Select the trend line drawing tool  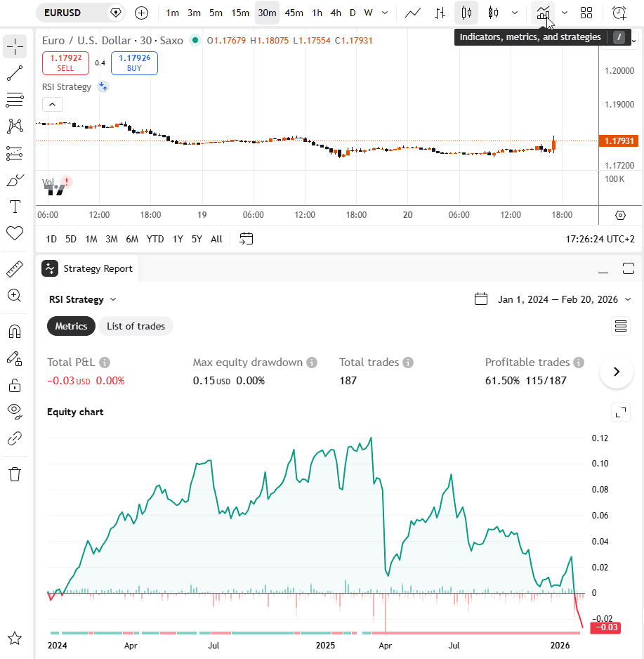tap(15, 73)
